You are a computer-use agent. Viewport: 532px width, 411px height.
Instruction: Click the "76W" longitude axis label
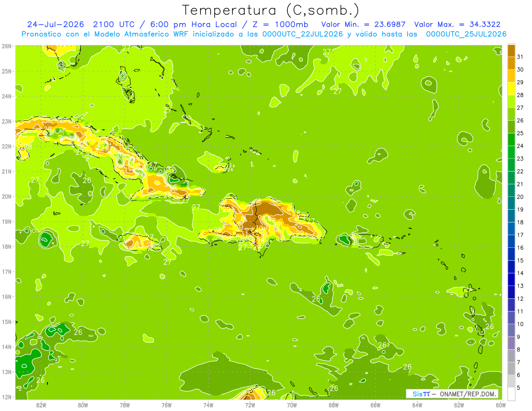(167, 405)
